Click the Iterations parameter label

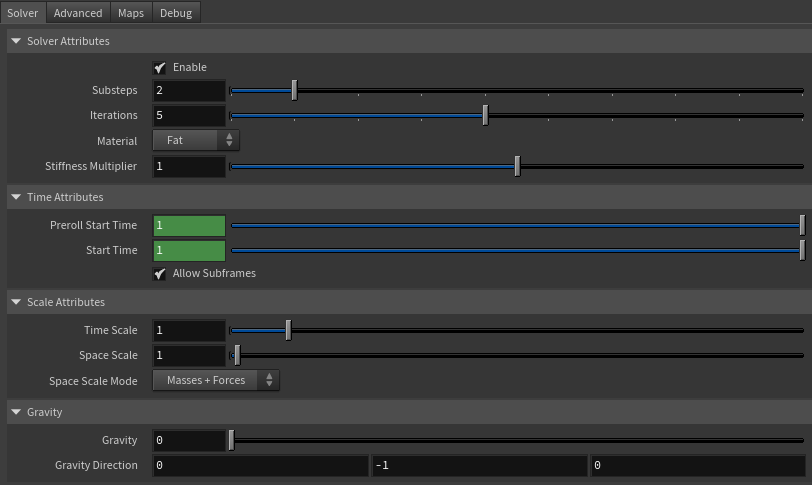[113, 115]
